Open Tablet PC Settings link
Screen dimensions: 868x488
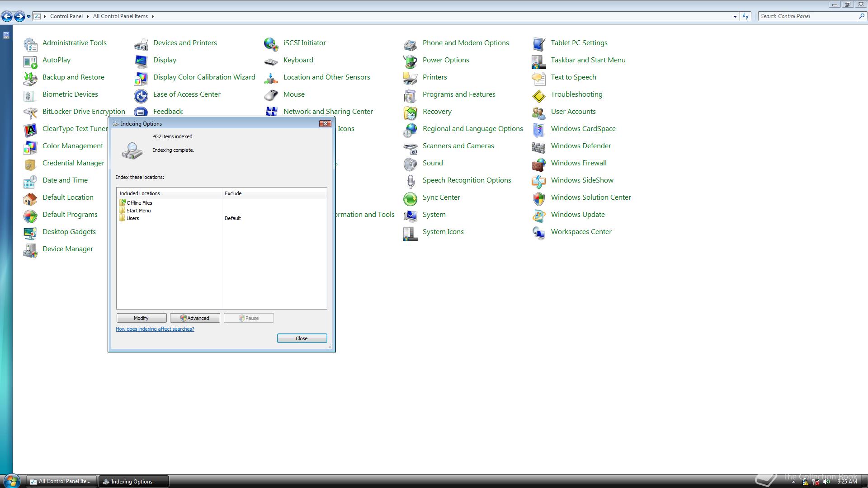tap(579, 42)
